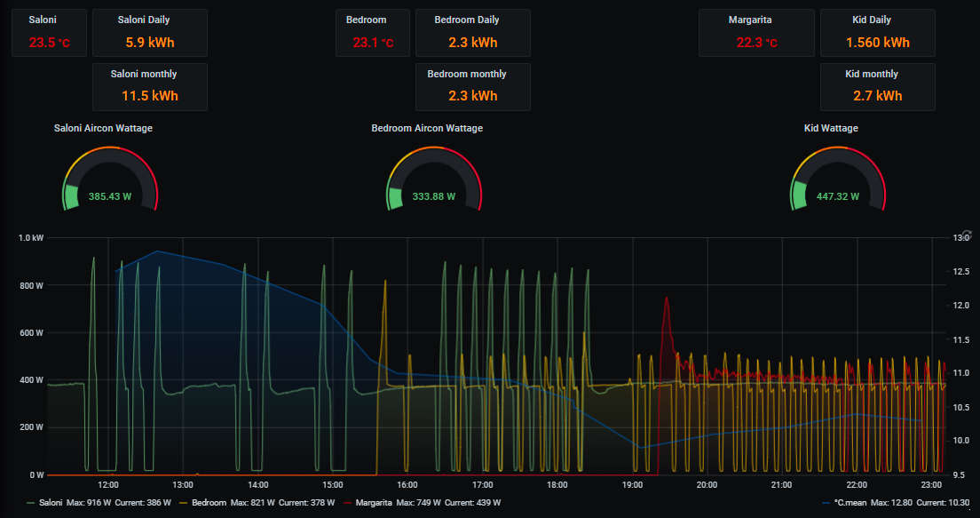Toggle the Saloni series in the graph legend
Screen dimensions: 980x518
click(x=51, y=503)
